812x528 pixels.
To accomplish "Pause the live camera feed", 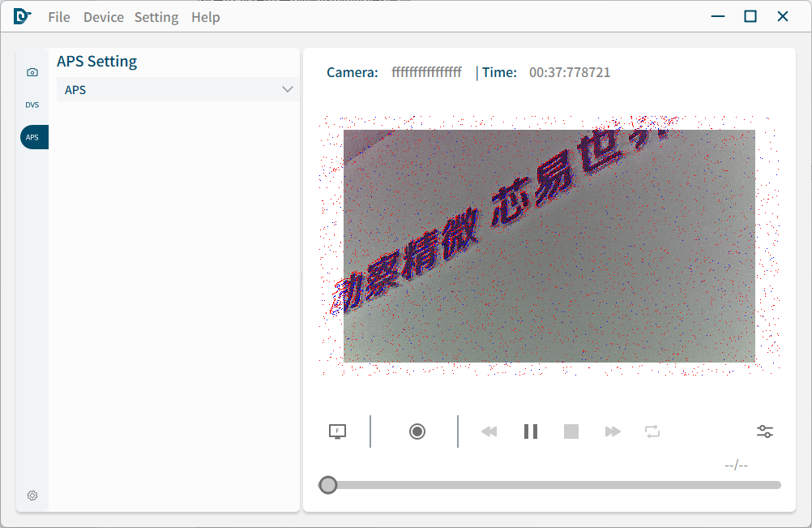I will [531, 431].
